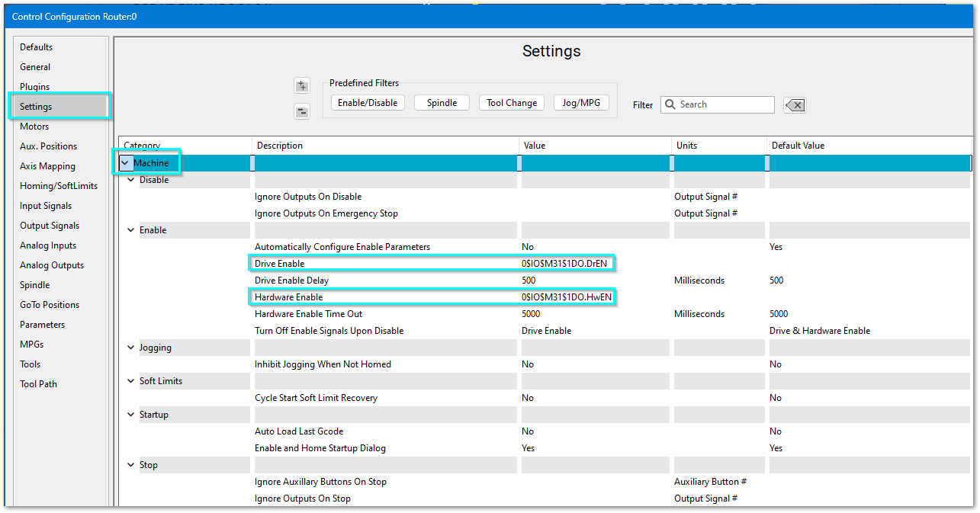980x513 pixels.
Task: Click the collapse all categories minus icon
Action: pos(302,112)
